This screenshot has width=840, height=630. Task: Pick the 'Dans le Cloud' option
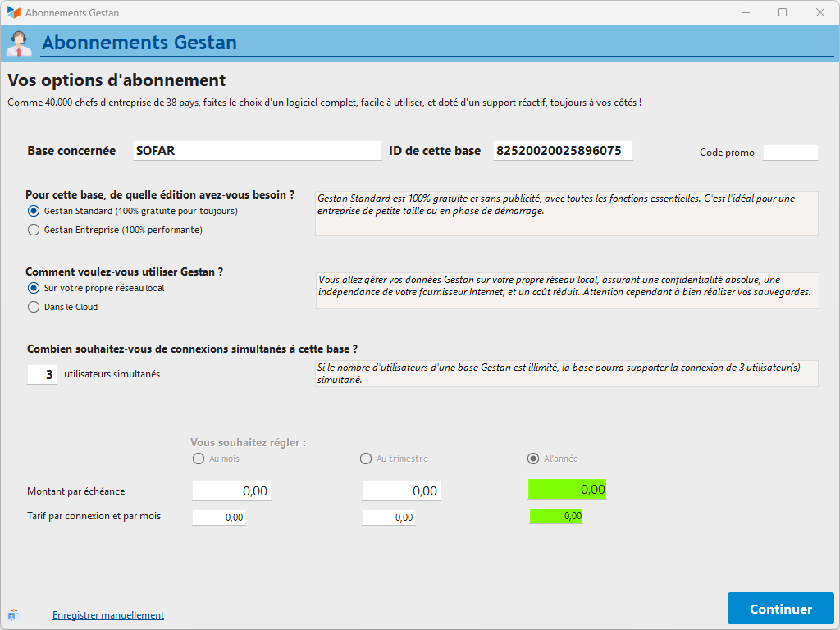[34, 307]
